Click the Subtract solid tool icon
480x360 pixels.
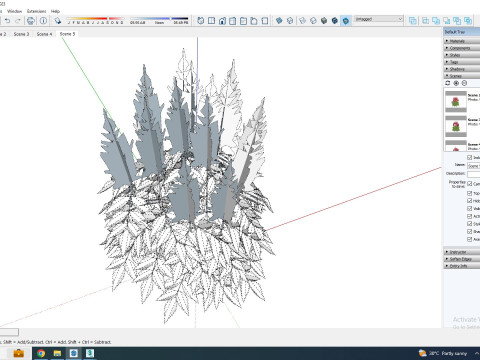click(447, 21)
